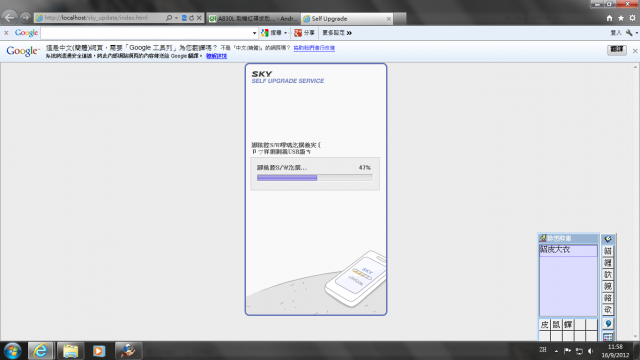Image resolution: width=640 pixels, height=360 pixels.
Task: Click the magnifier search icon in address bar
Action: [169, 18]
